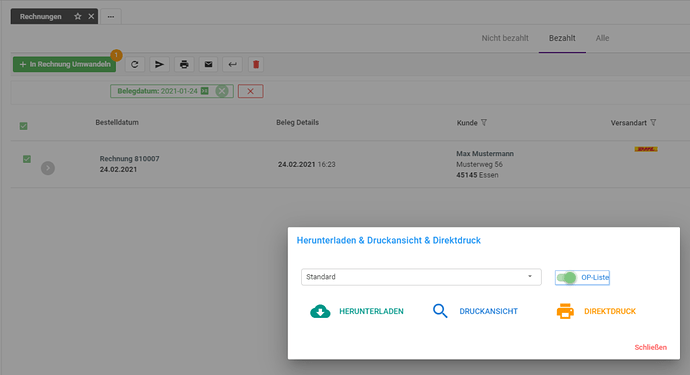Image resolution: width=690 pixels, height=375 pixels.
Task: Click the refresh icon in toolbar
Action: tap(135, 64)
